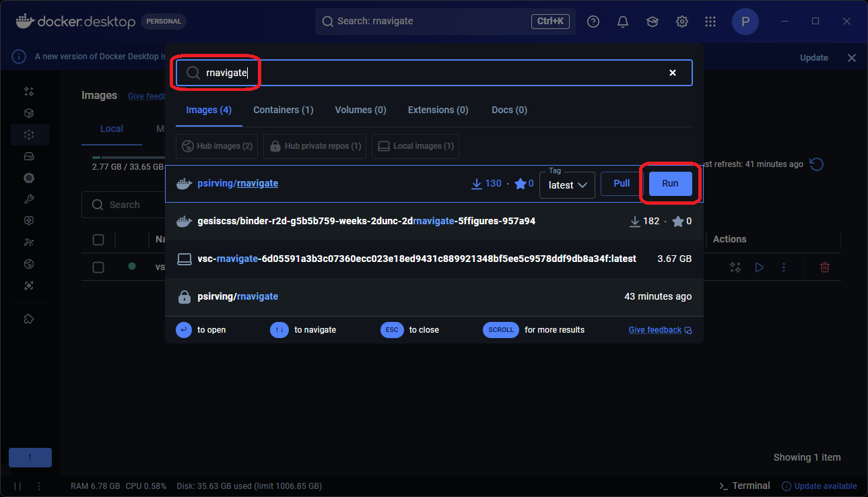Click the rnavigate search input in dialog
Screen dimensions: 868x497
tap(434, 73)
